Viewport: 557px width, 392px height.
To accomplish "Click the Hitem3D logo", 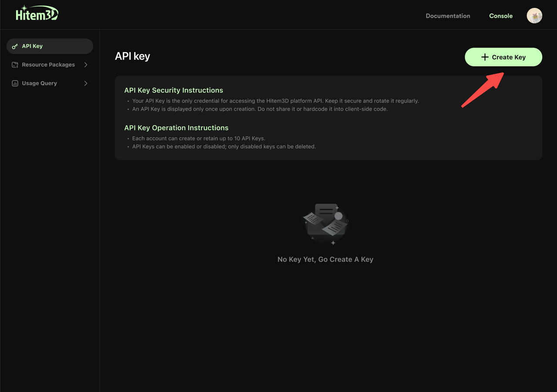I will (37, 14).
